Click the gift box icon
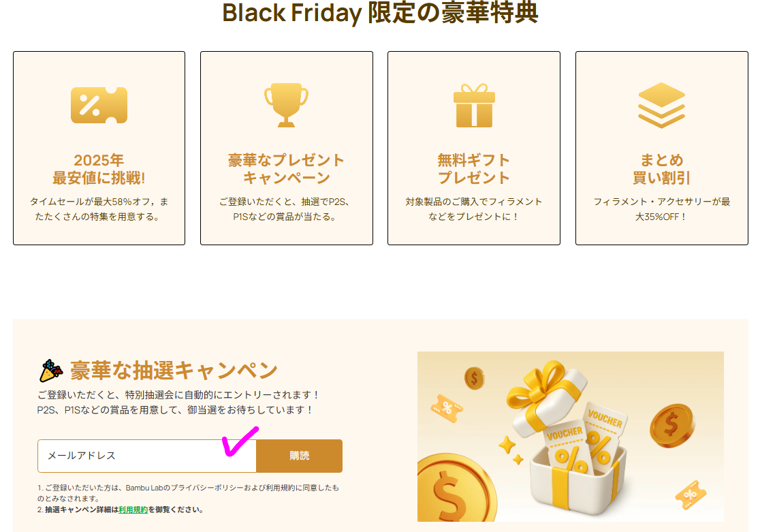Image resolution: width=760 pixels, height=532 pixels. (474, 105)
